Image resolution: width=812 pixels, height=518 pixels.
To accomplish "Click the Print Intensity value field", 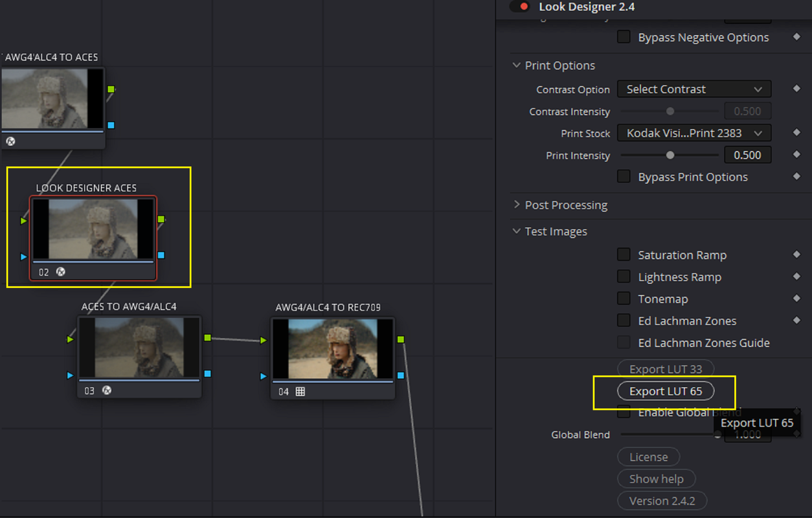I will click(748, 155).
